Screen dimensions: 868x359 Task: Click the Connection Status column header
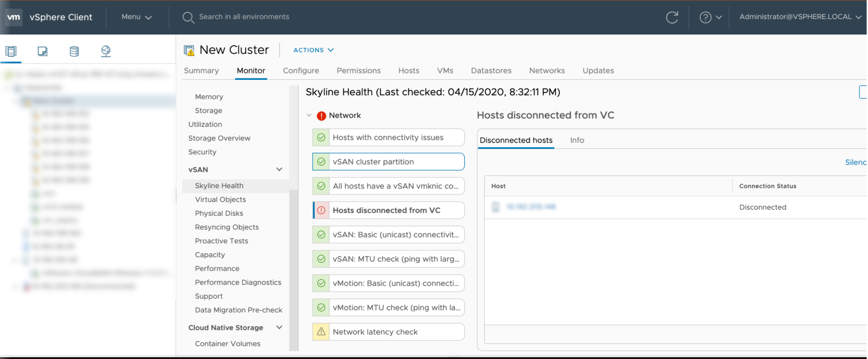pyautogui.click(x=767, y=186)
